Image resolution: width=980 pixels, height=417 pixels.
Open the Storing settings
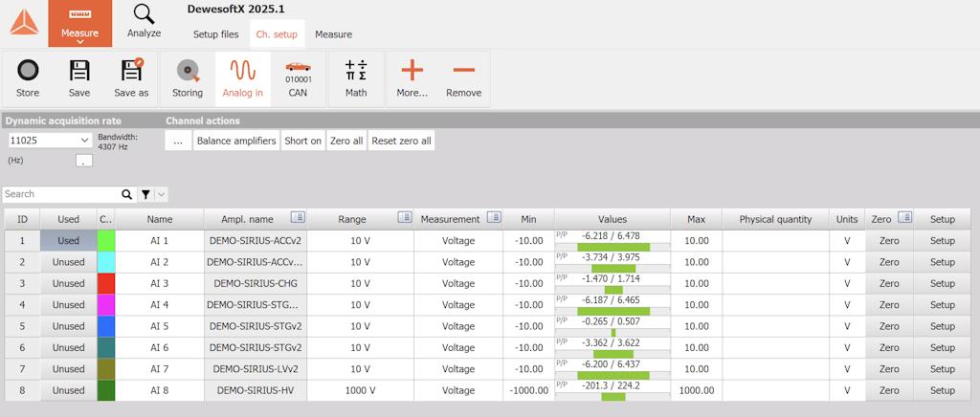(188, 78)
